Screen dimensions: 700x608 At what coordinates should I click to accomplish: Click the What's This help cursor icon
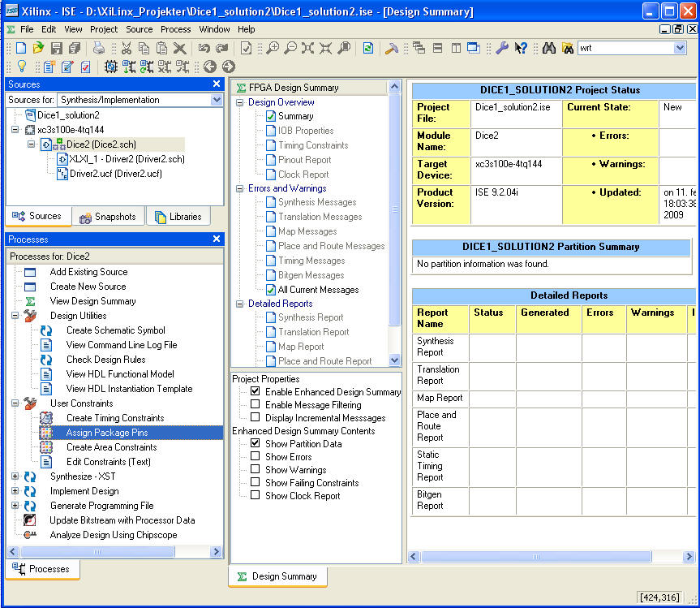tap(521, 48)
